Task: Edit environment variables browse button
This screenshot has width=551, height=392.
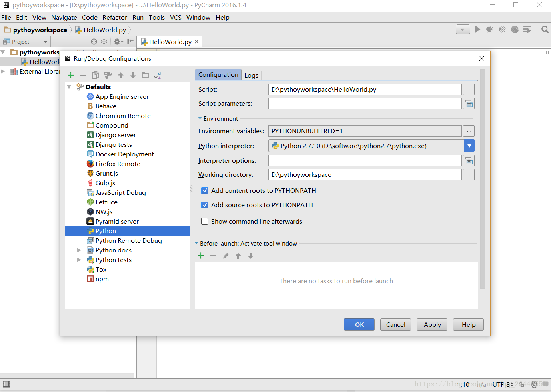Action: (x=469, y=131)
